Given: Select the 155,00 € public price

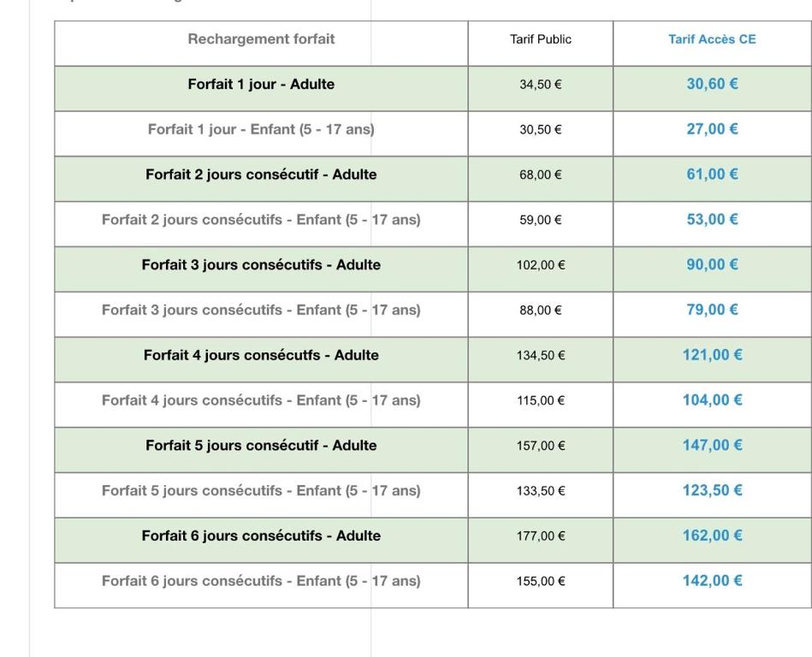Looking at the screenshot, I should click(540, 582).
